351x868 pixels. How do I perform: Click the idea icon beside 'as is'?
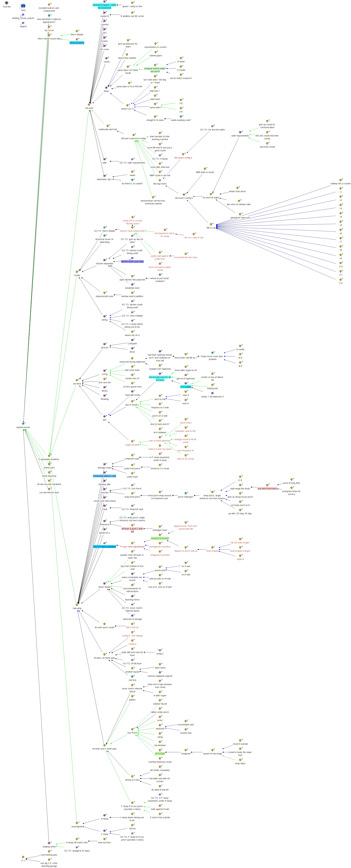coord(23,857)
